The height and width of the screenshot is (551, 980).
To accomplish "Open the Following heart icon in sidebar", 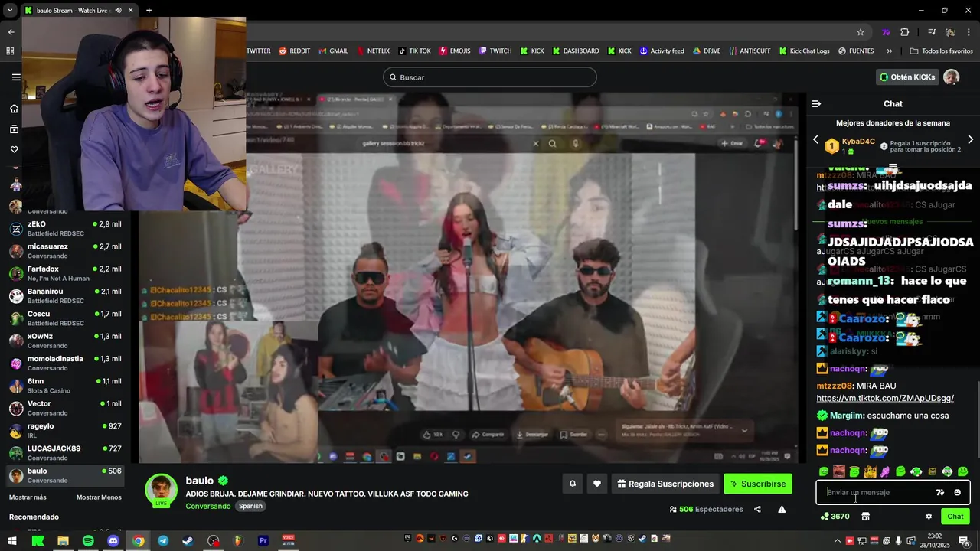I will point(14,149).
